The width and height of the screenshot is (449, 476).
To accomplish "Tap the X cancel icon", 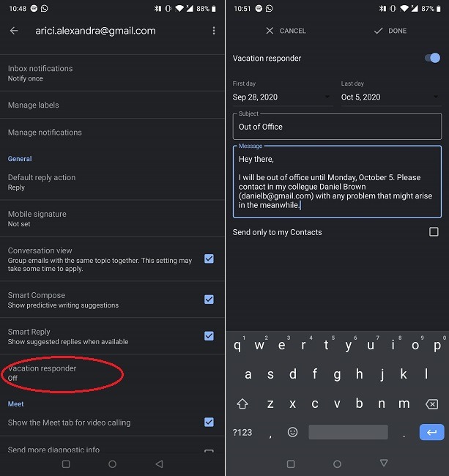I will coord(270,31).
